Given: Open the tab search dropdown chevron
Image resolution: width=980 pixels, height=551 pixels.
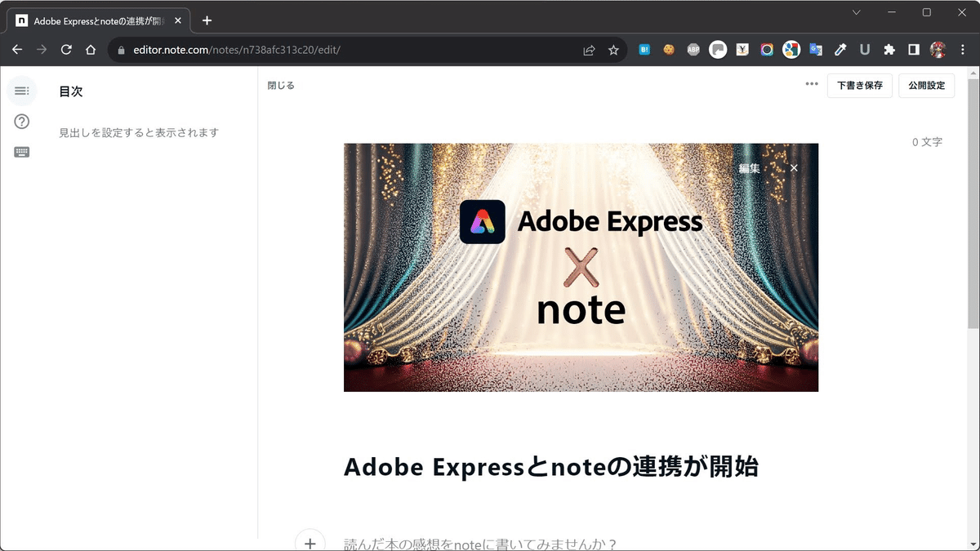Looking at the screenshot, I should click(x=856, y=12).
